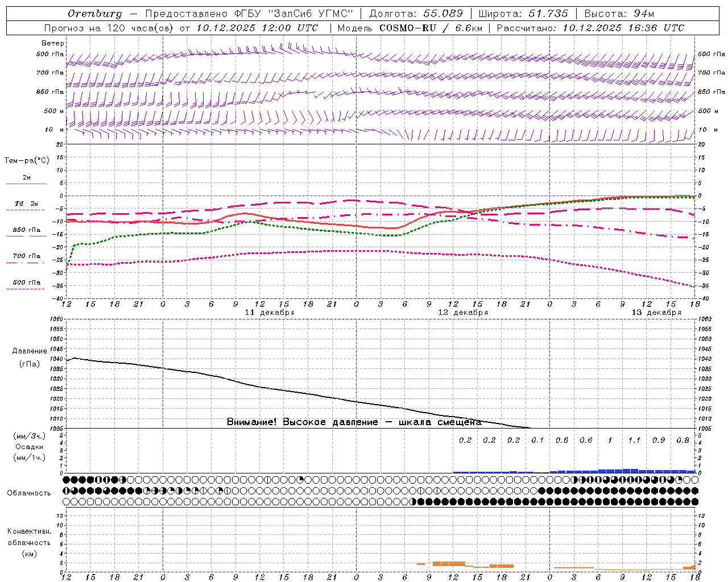Viewport: 728px width, 582px height.
Task: Click the Тем-ра(°C) panel label
Action: coord(27,161)
